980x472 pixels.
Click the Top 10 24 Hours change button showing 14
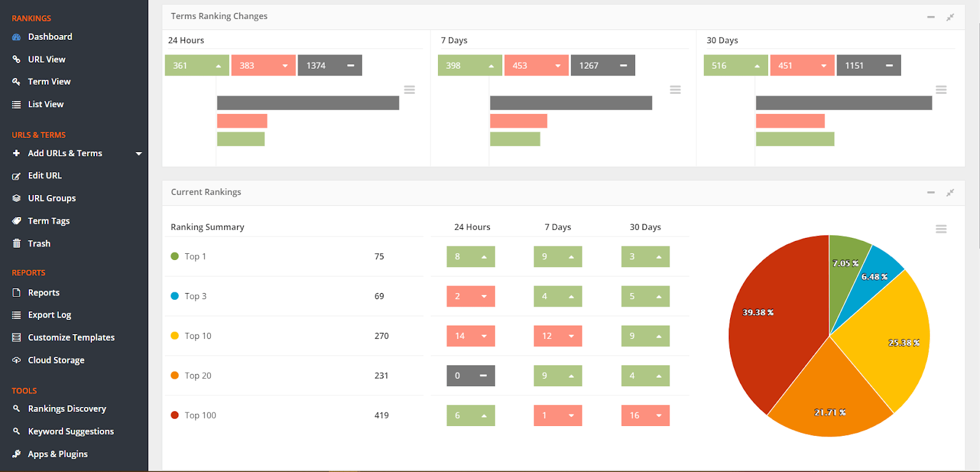coord(470,336)
